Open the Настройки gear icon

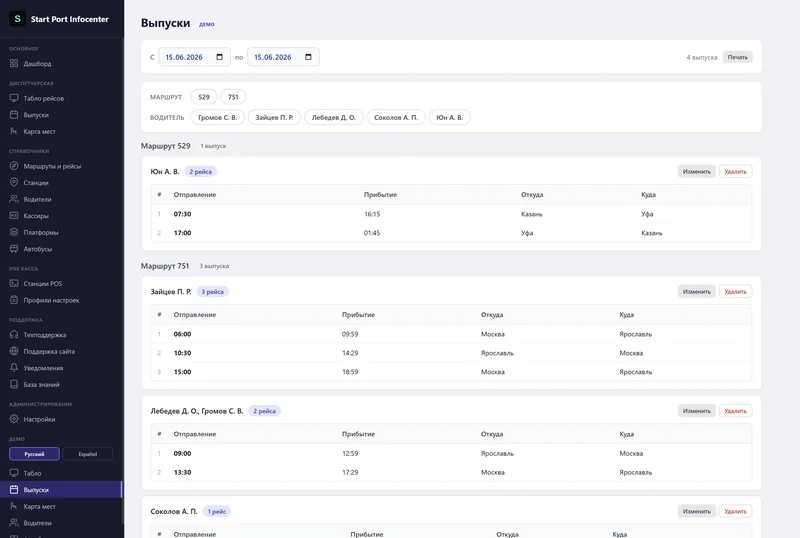[x=14, y=419]
